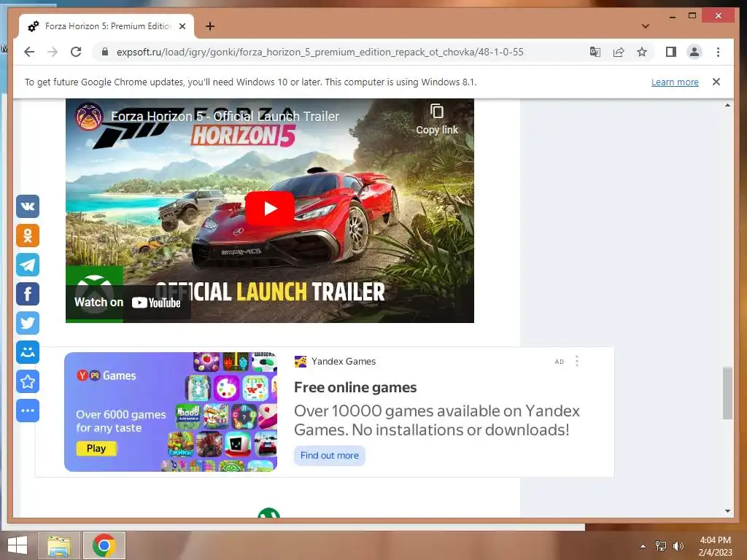The width and height of the screenshot is (747, 560).
Task: View site security info padlock
Action: tap(105, 52)
